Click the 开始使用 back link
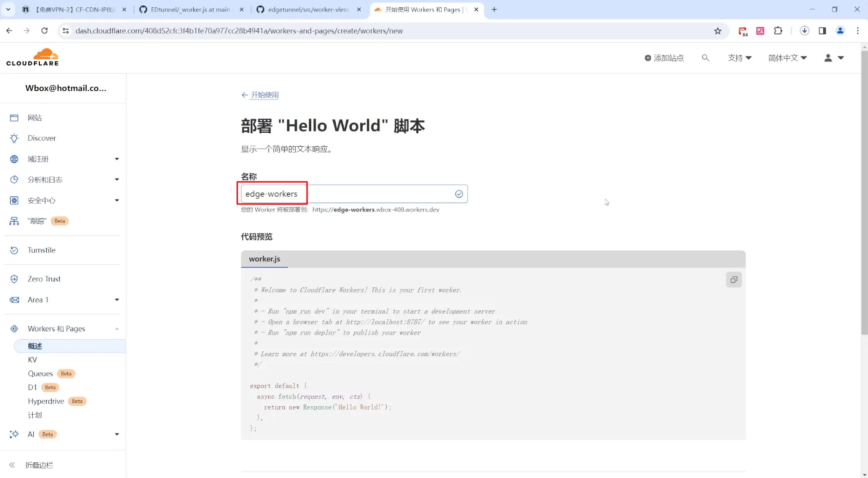The height and width of the screenshot is (478, 868). coord(260,95)
